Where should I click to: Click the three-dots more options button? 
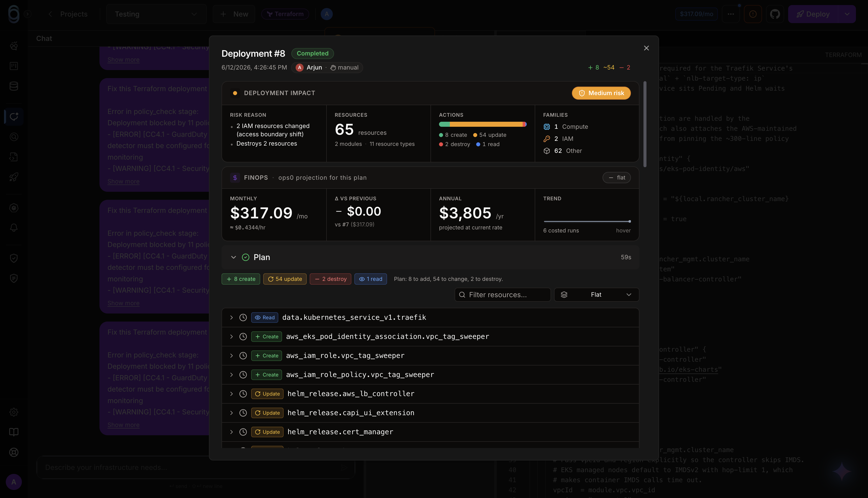point(731,14)
